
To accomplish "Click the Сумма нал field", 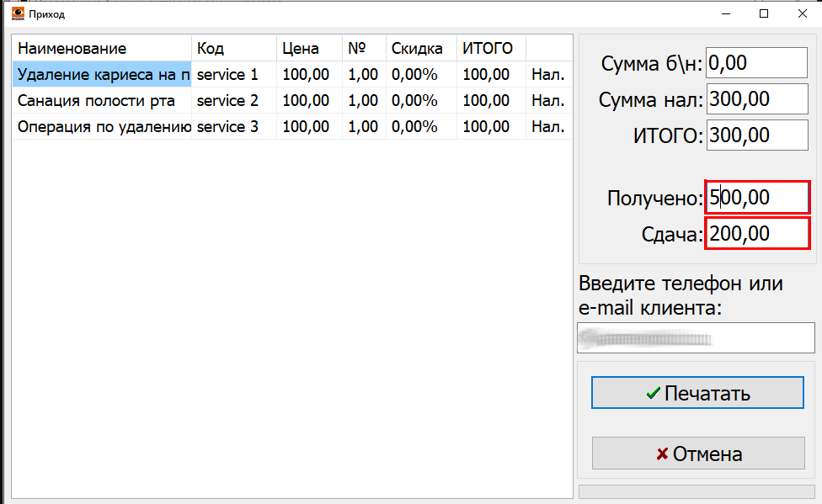I will 756,99.
